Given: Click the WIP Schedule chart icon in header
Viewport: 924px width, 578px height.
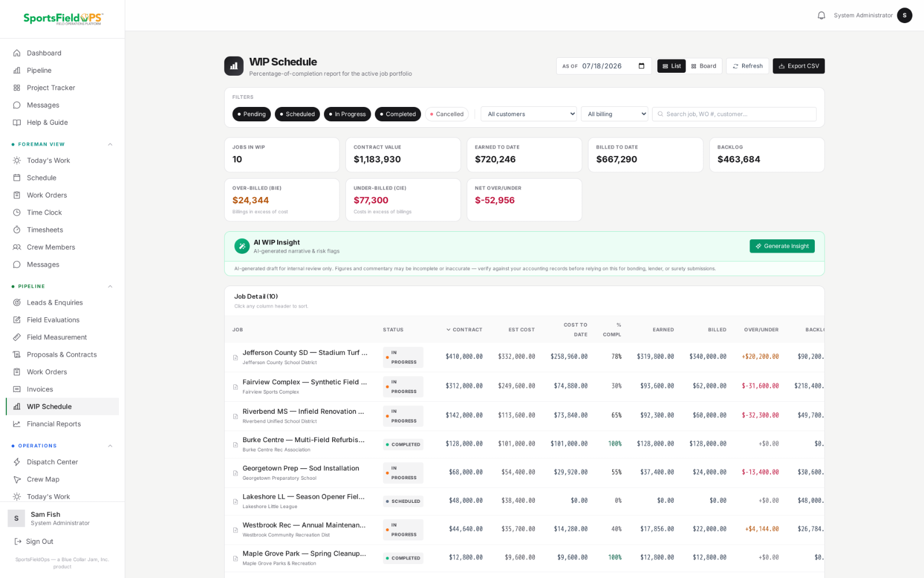Looking at the screenshot, I should coord(234,66).
